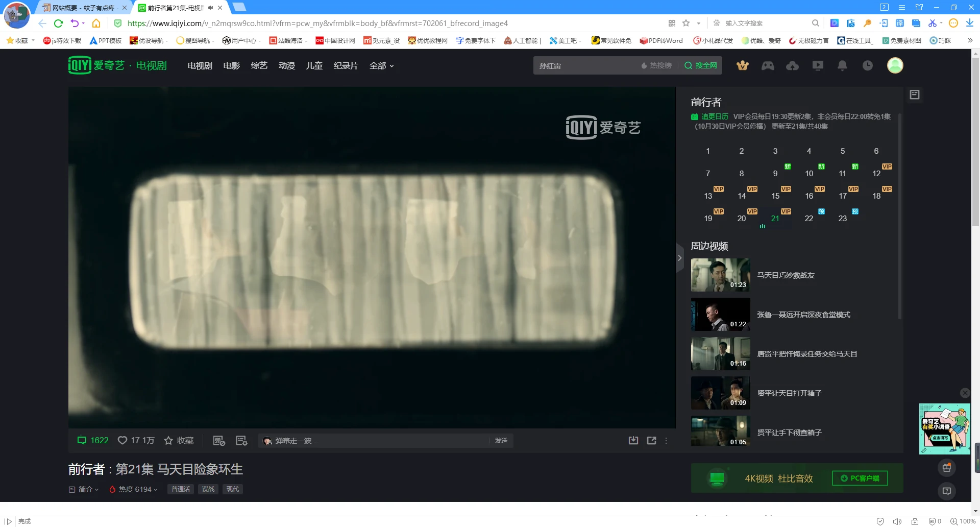
Task: Expand the 全部 category dropdown
Action: coord(381,66)
